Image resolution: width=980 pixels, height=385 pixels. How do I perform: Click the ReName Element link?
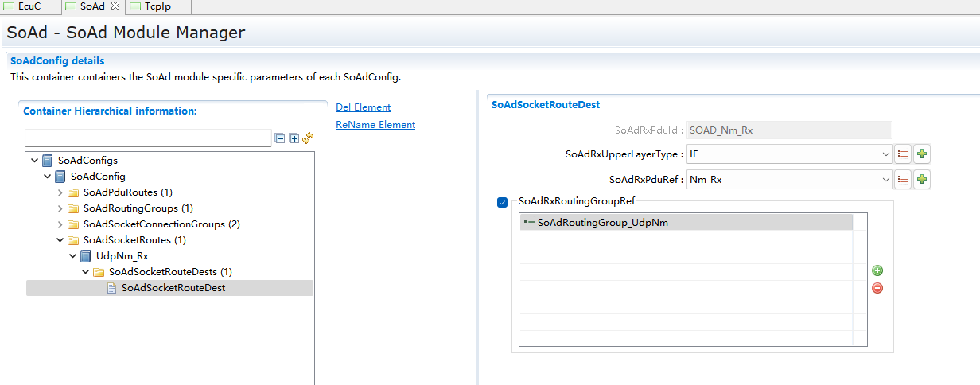tap(375, 125)
